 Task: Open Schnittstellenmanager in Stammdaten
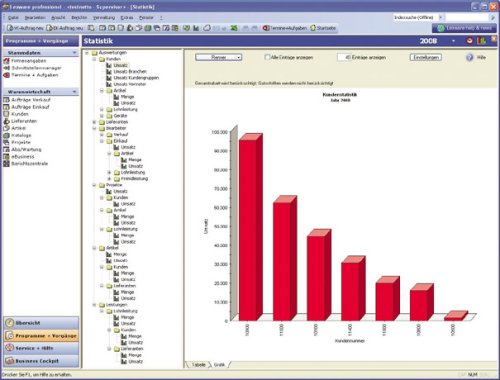(x=36, y=68)
